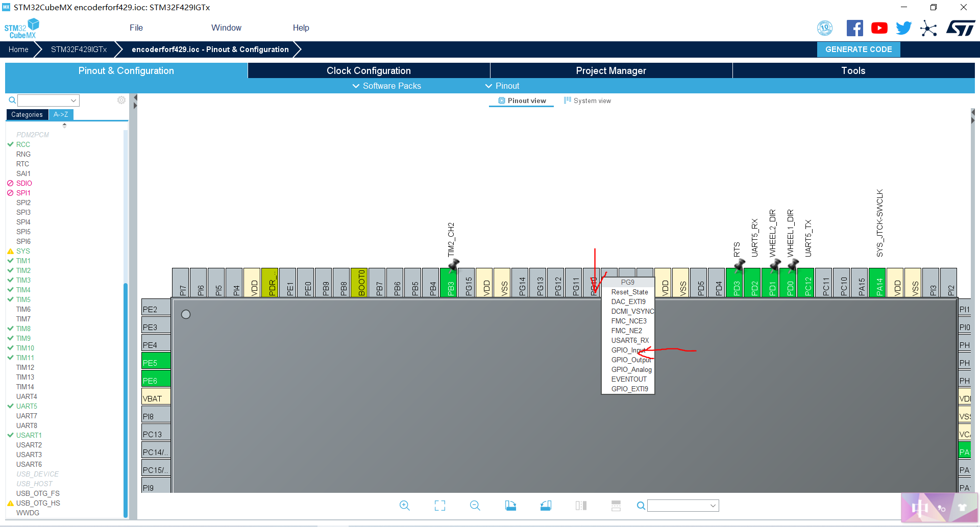Screen dimensions: 980x527
Task: Click the peripheral search magnifier icon
Action: coord(12,100)
